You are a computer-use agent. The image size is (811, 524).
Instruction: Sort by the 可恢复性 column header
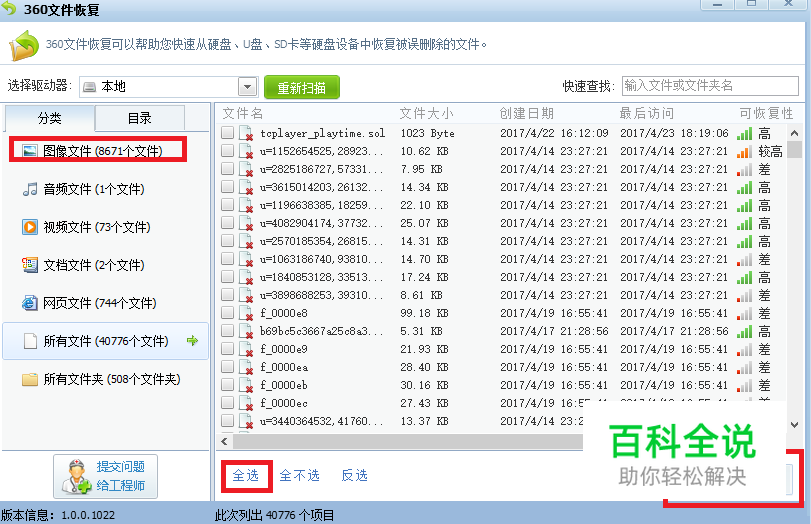(766, 113)
